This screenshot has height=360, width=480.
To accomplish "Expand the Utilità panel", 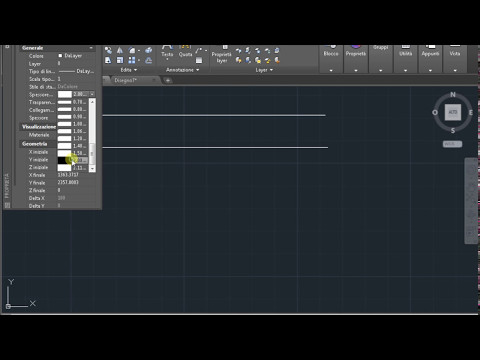I will coord(405,70).
